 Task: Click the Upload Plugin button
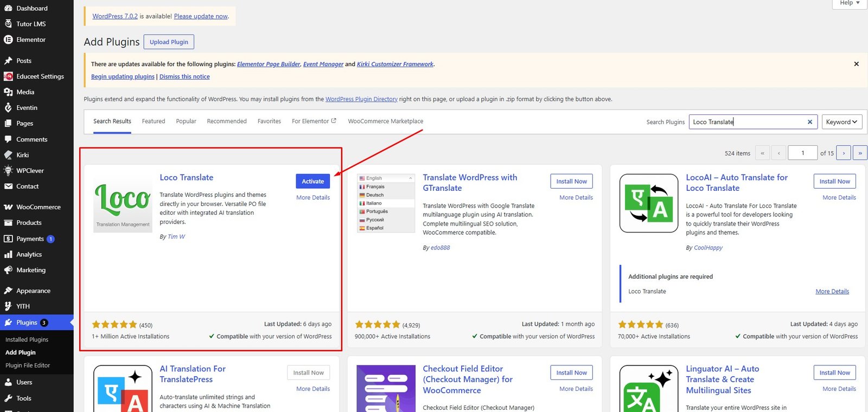tap(169, 42)
